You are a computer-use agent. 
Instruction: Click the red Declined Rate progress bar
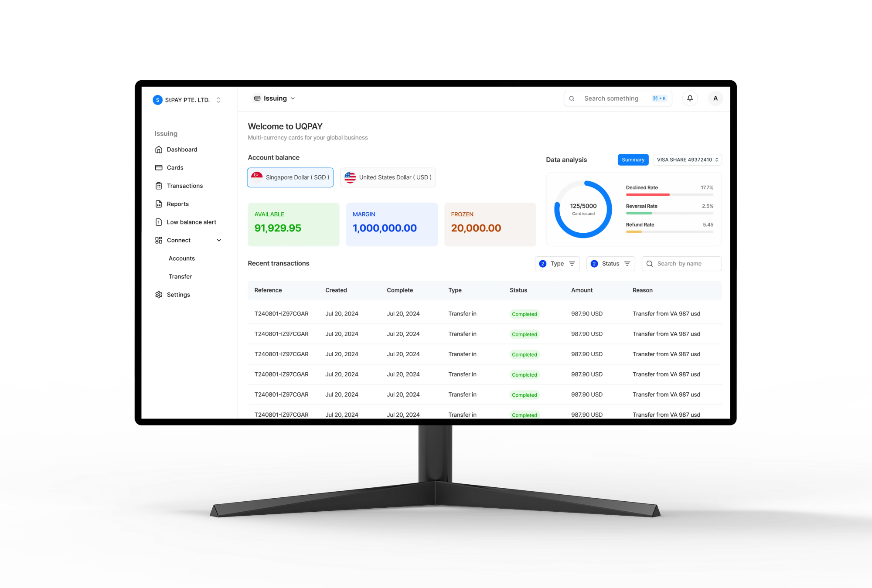[648, 195]
